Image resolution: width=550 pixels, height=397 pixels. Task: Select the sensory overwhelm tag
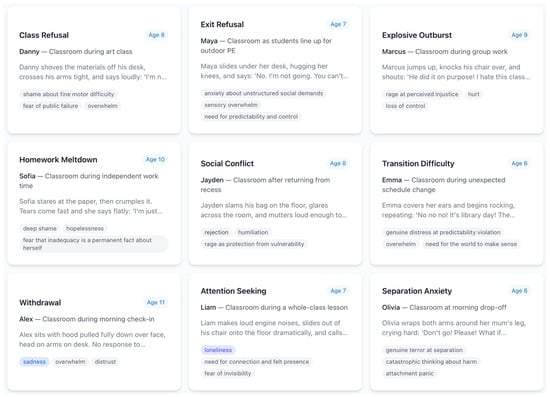click(231, 105)
